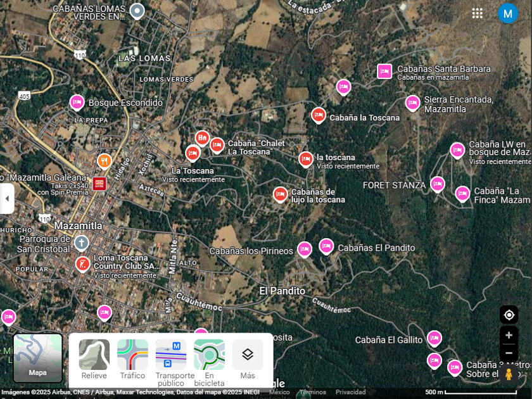This screenshot has height=399, width=532.
Task: Enable Tráfico layer
Action: [132, 359]
